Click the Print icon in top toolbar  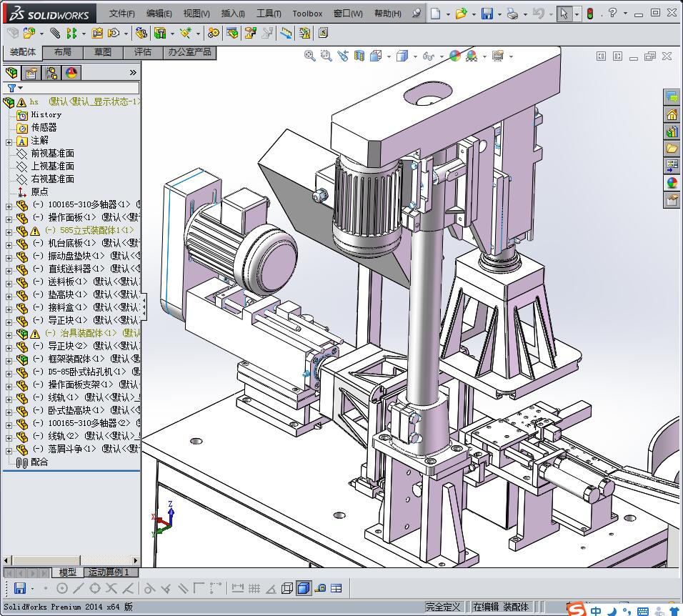(x=512, y=14)
